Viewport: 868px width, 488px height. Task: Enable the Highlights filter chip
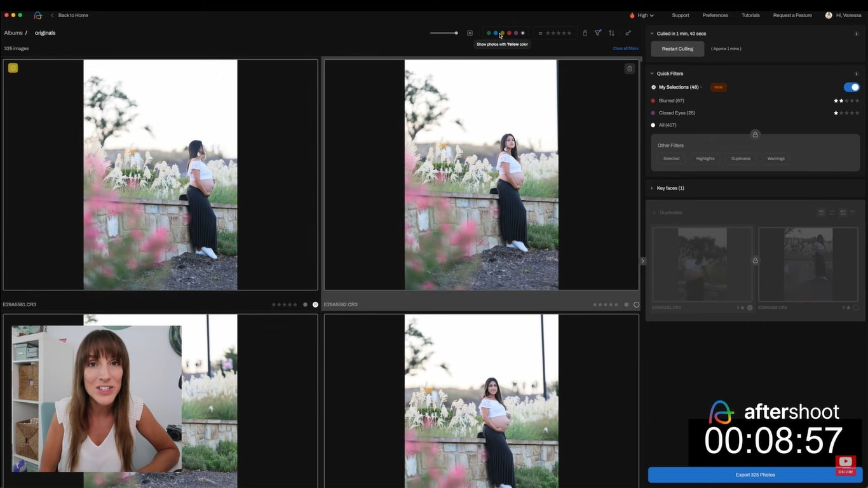pos(705,158)
